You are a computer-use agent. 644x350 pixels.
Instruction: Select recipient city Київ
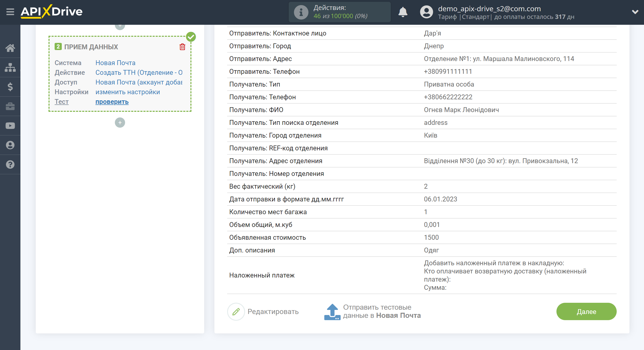click(x=431, y=135)
